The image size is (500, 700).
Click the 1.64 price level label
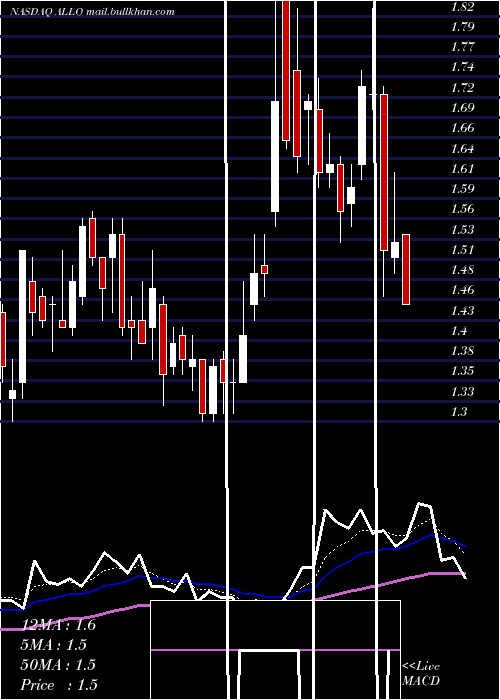(462, 148)
